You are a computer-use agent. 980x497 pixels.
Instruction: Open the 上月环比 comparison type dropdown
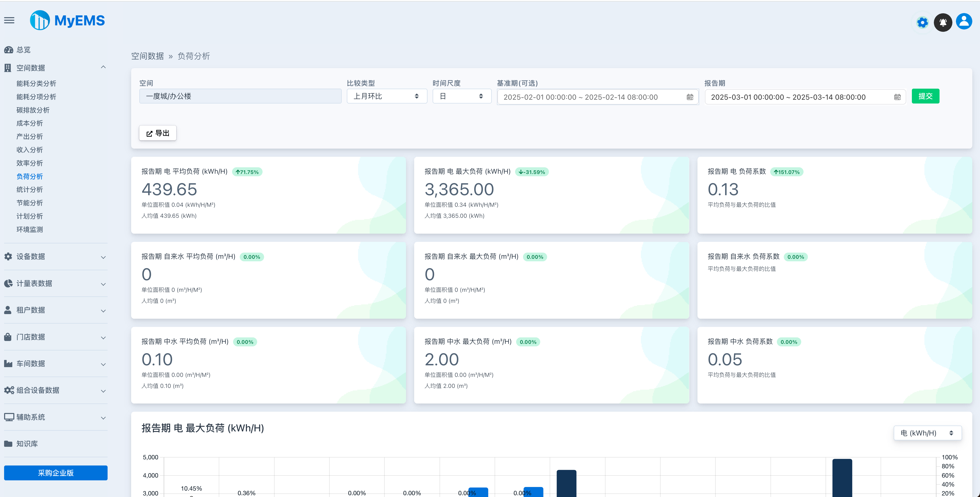[387, 96]
